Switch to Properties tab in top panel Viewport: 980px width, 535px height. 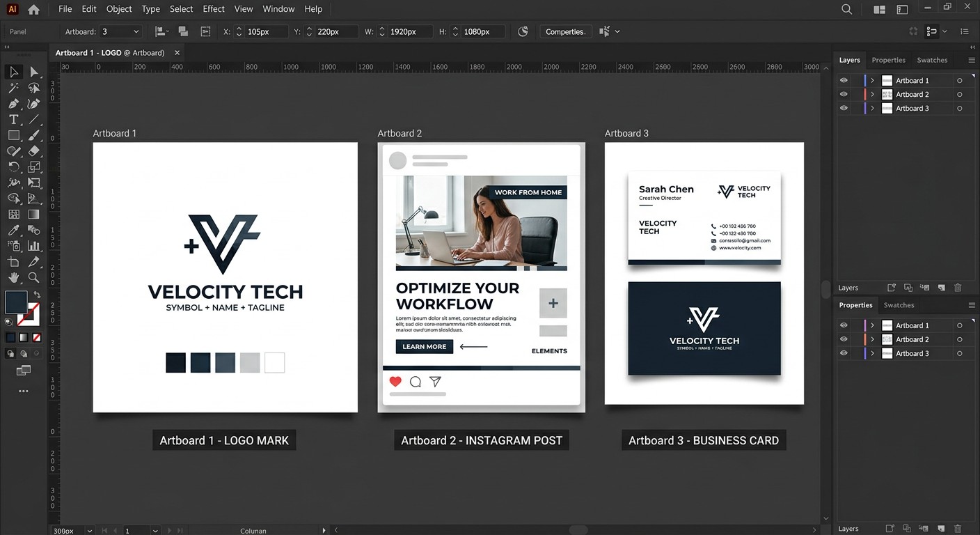pyautogui.click(x=889, y=60)
